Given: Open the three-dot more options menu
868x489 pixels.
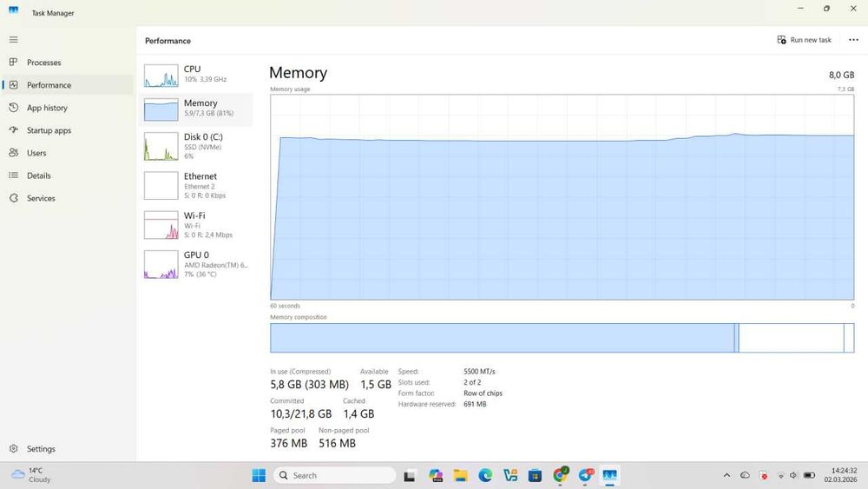Looking at the screenshot, I should [x=853, y=40].
